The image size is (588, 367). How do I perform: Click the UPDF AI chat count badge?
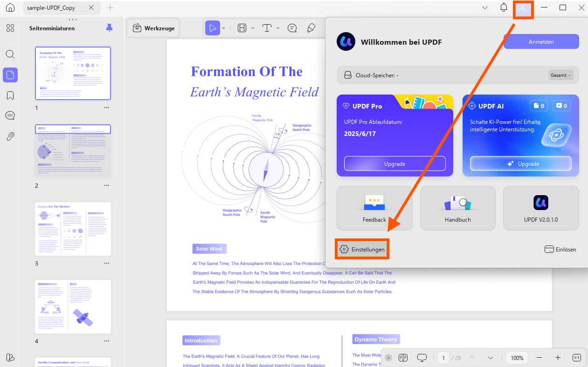561,106
